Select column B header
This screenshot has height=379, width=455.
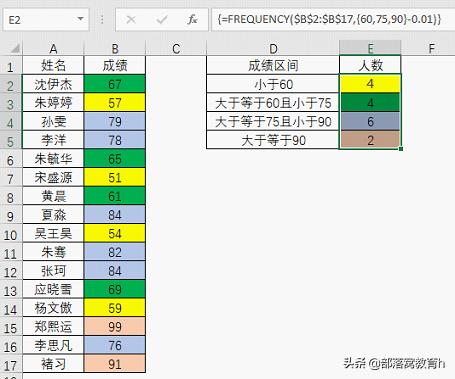[x=115, y=49]
